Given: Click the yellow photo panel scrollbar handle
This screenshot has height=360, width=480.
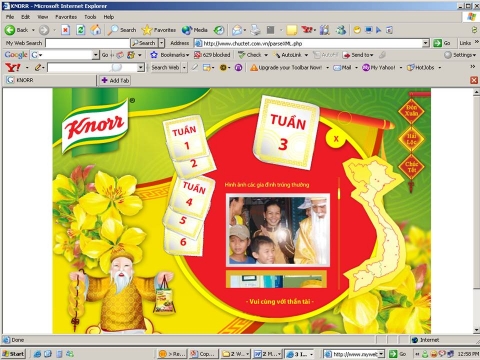Looking at the screenshot, I should 339,194.
